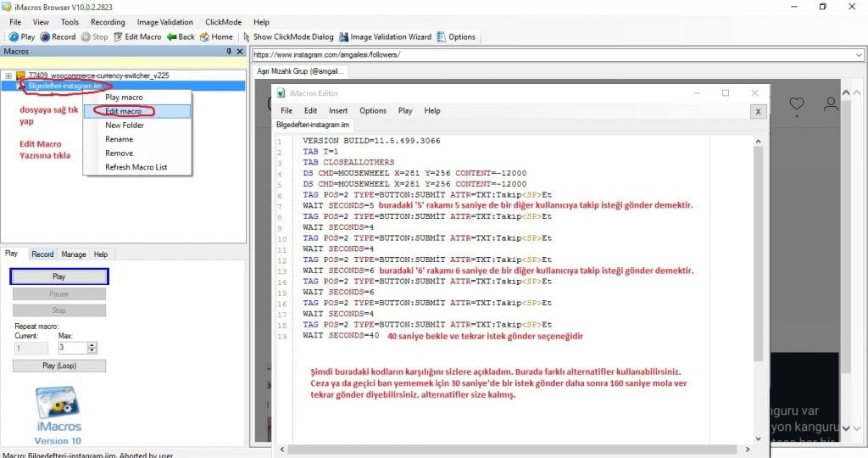The height and width of the screenshot is (458, 868).
Task: Open the Play menu in iMacros Editor
Action: coord(405,111)
